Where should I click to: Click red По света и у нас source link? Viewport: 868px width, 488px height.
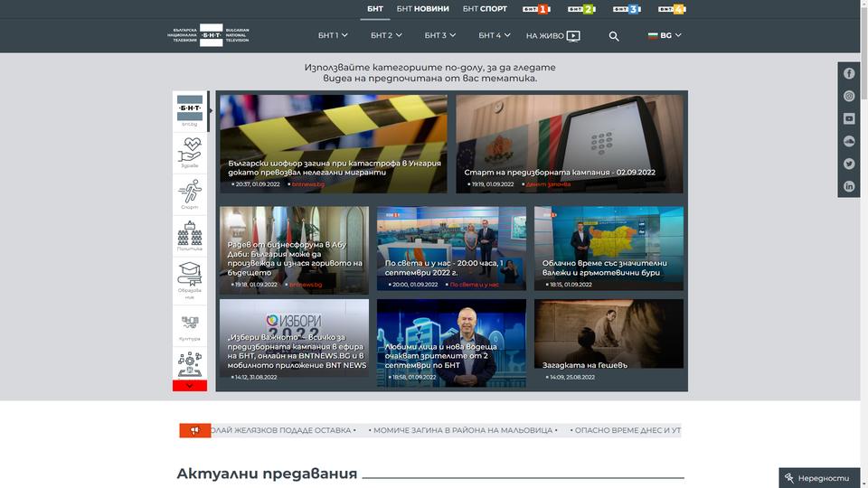(474, 285)
